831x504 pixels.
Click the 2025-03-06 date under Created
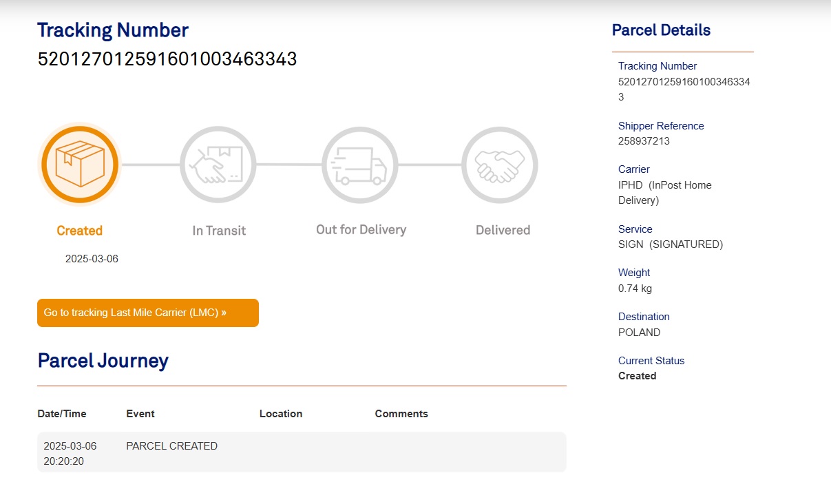(x=92, y=259)
